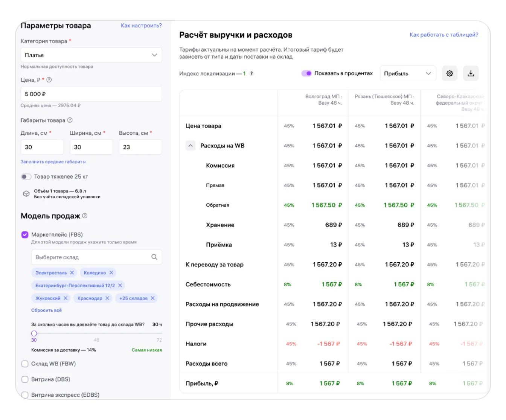The width and height of the screenshot is (506, 420).
Task: Uncheck the Маркетплейс (FBS) checkbox
Action: (x=25, y=235)
